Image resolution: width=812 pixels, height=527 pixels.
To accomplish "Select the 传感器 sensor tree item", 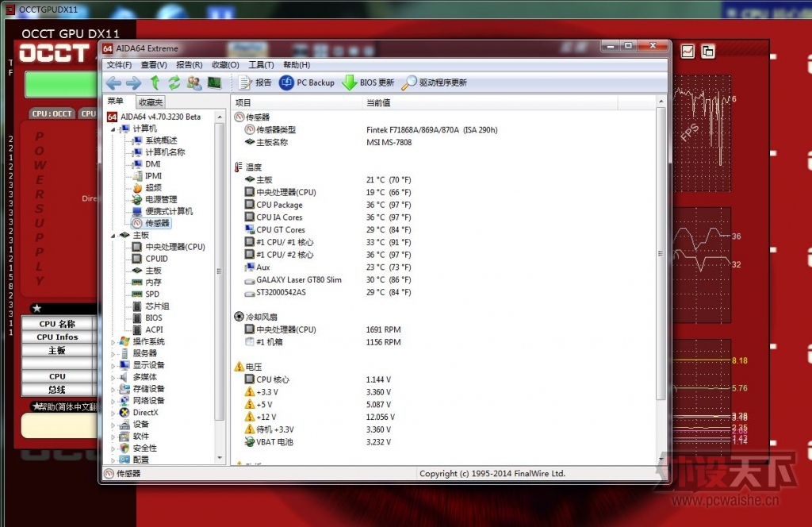I will (157, 223).
